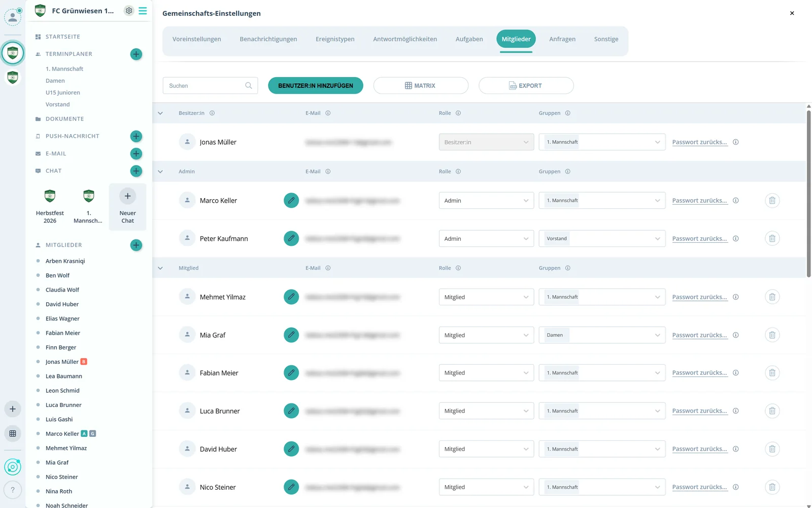Open the MATRIX view button
812x508 pixels.
coord(421,86)
